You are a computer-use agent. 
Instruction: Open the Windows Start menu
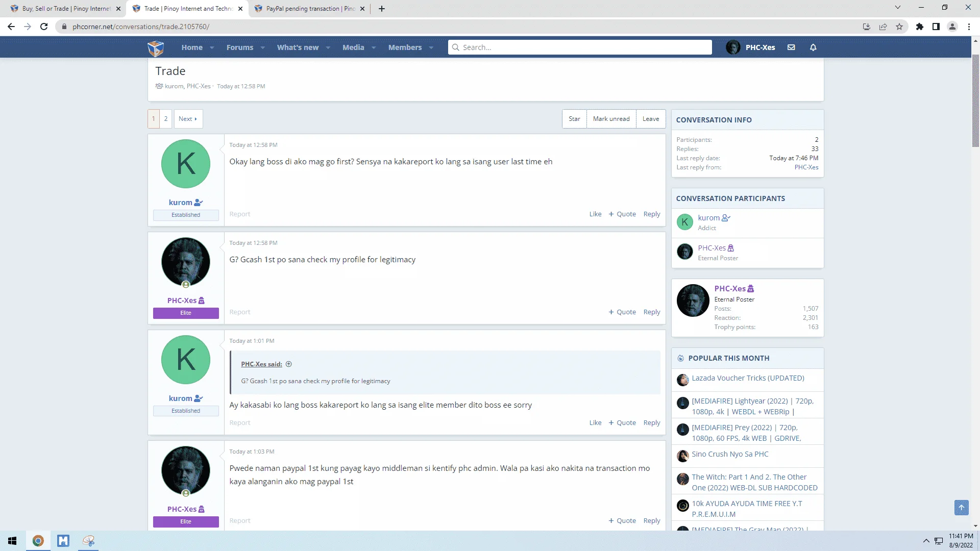pyautogui.click(x=12, y=541)
